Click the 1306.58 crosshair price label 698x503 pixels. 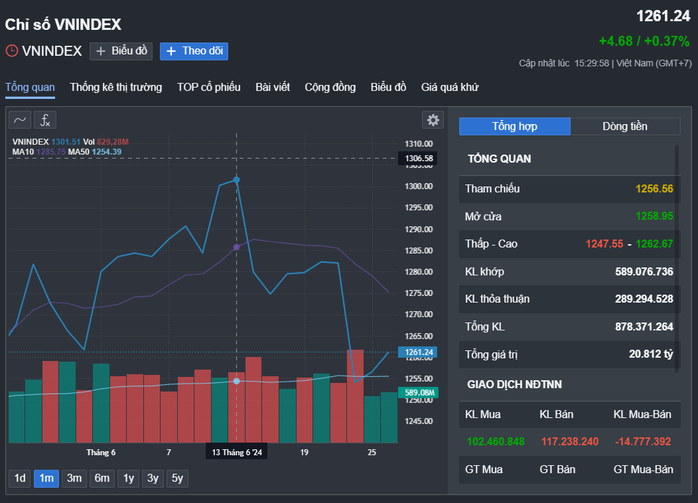418,158
